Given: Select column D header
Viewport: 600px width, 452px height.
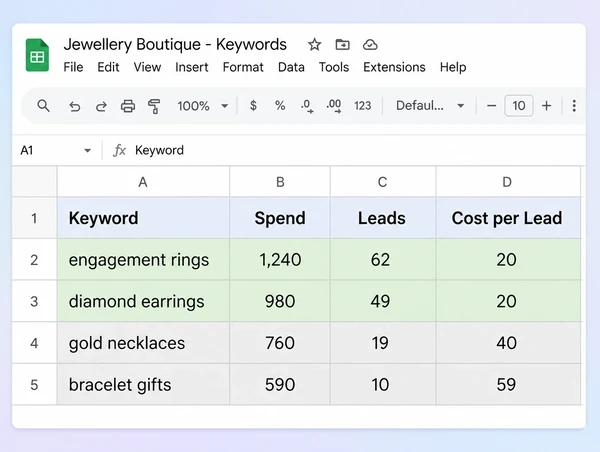Looking at the screenshot, I should 508,182.
